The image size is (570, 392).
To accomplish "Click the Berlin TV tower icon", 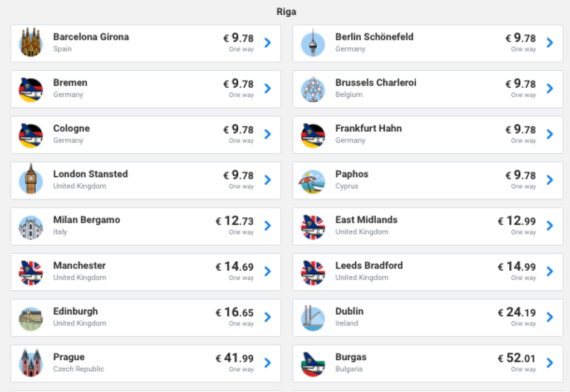I will click(313, 43).
